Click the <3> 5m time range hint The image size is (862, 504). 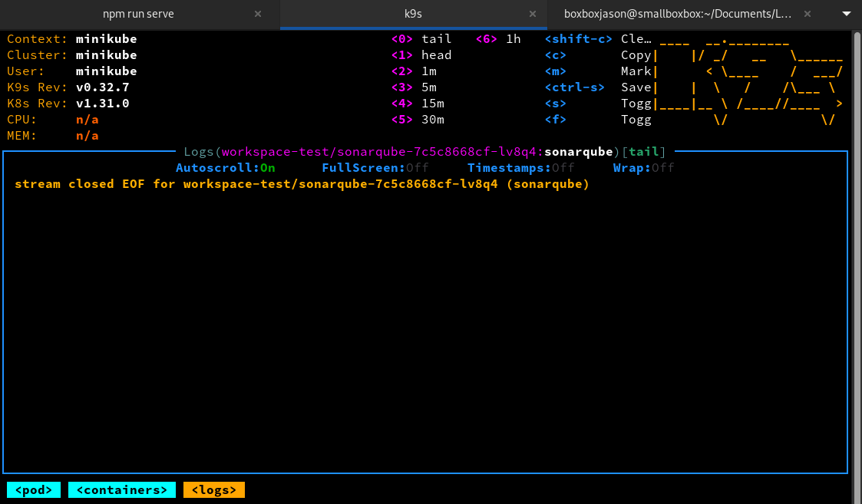coord(414,87)
